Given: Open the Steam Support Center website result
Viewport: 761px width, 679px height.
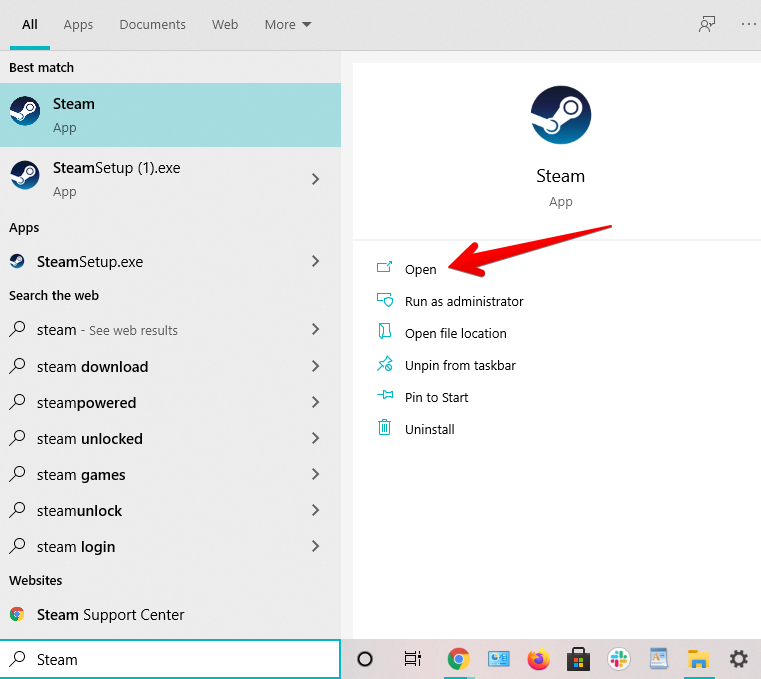Looking at the screenshot, I should tap(170, 614).
